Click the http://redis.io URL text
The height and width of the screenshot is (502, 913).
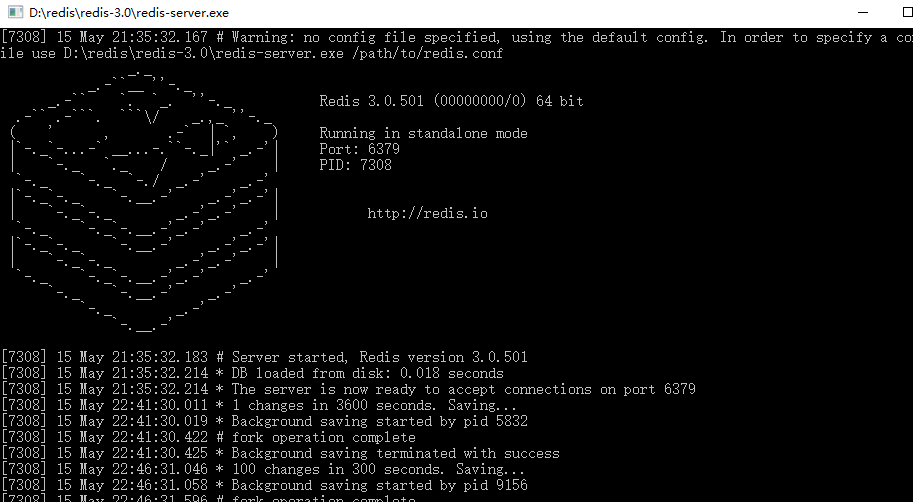click(427, 213)
